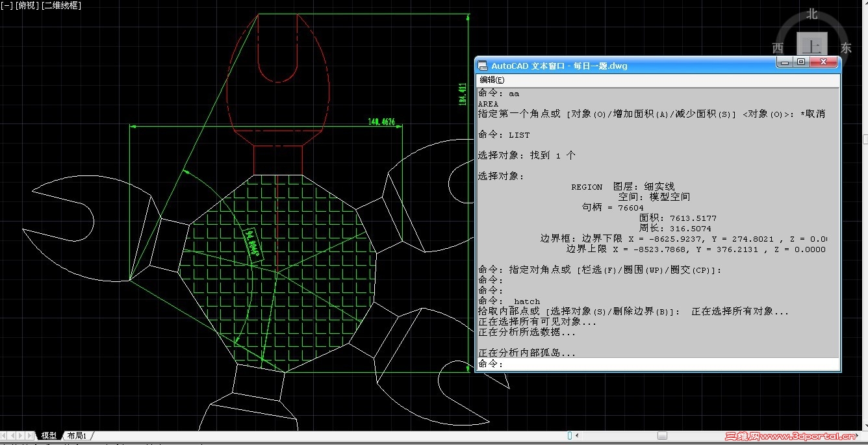Click the vertical scrollbar thumb on right edge
Screen dimensions: 868x445
pyautogui.click(x=865, y=140)
